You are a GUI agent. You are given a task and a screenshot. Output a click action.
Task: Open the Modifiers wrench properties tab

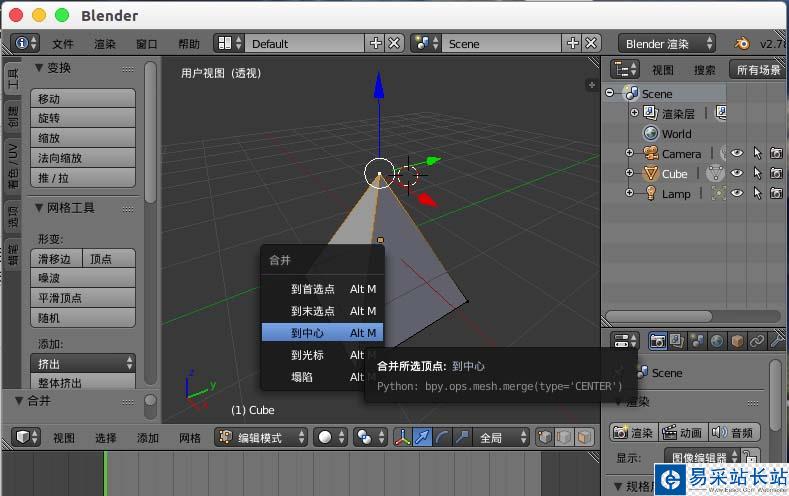(x=776, y=342)
